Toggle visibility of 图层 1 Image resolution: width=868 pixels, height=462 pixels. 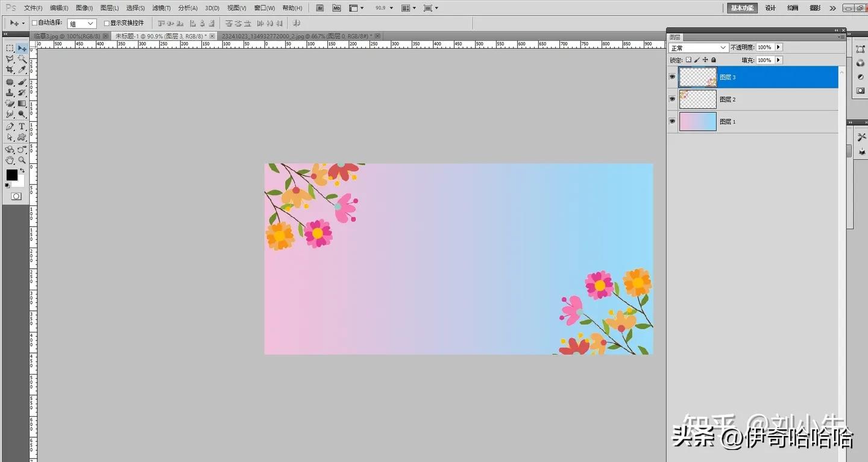672,121
